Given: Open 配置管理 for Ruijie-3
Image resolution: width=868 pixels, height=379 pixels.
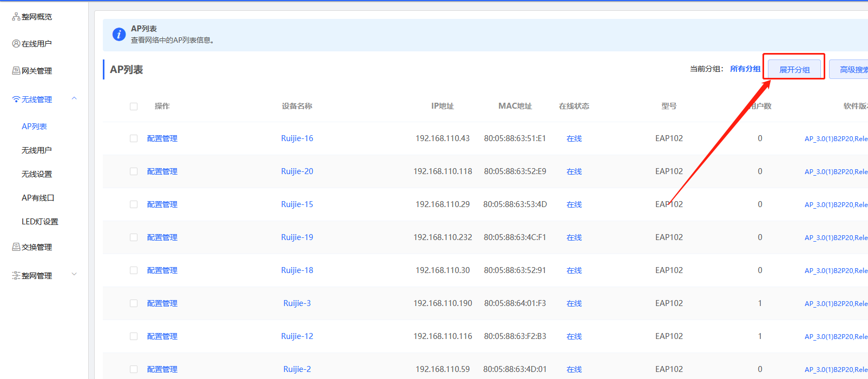Looking at the screenshot, I should click(162, 303).
